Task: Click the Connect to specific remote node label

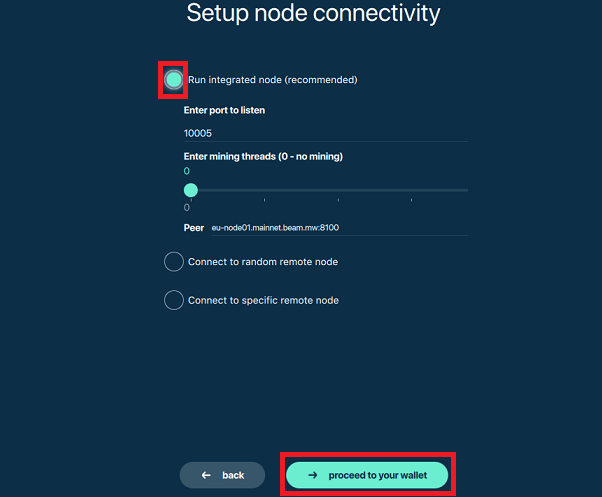Action: pos(263,300)
